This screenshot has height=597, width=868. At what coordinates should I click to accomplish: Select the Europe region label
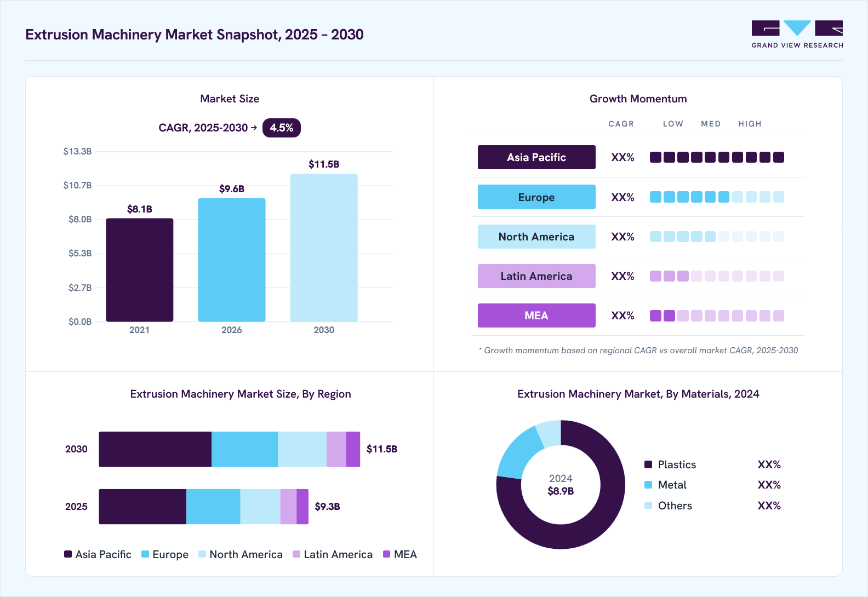[x=536, y=197]
